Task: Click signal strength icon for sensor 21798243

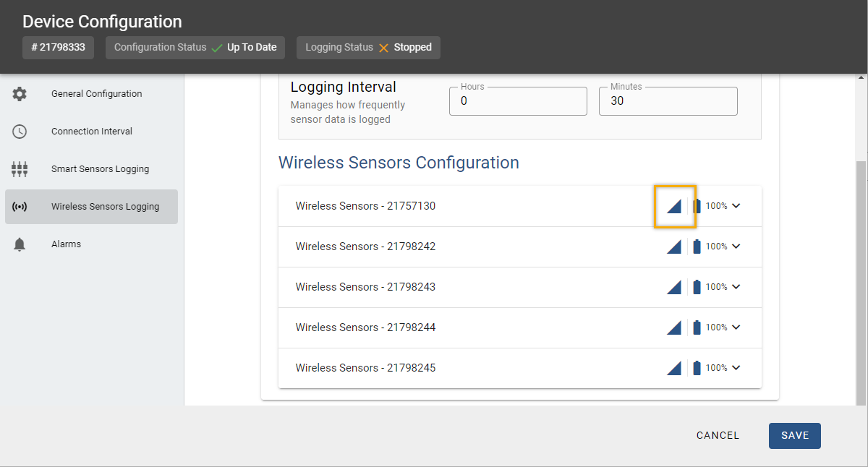Action: coord(674,287)
